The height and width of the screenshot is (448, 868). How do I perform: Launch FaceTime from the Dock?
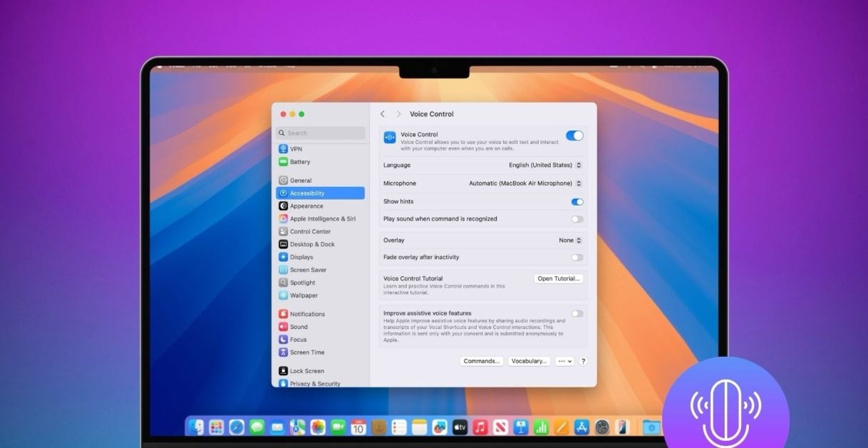click(338, 427)
